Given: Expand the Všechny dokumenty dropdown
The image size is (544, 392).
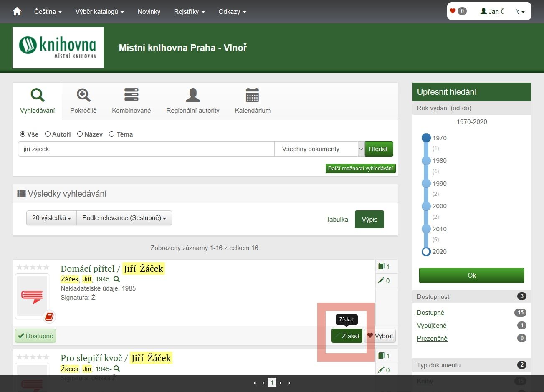Looking at the screenshot, I should [319, 149].
